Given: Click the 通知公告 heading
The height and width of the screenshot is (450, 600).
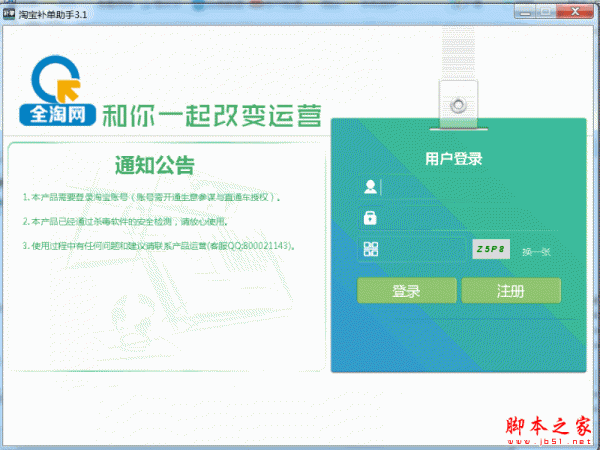Looking at the screenshot, I should 155,165.
